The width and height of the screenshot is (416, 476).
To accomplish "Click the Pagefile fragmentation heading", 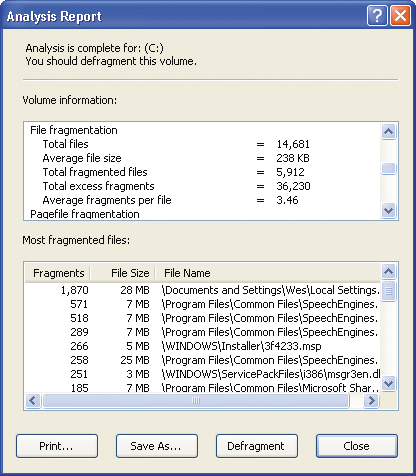I will pos(85,214).
